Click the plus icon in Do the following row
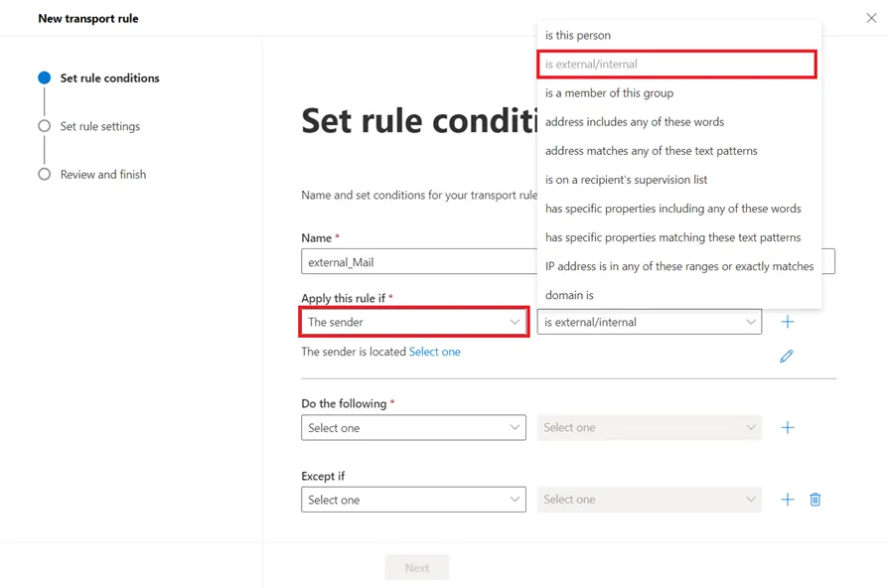Screen dimensions: 888x588 [x=788, y=427]
